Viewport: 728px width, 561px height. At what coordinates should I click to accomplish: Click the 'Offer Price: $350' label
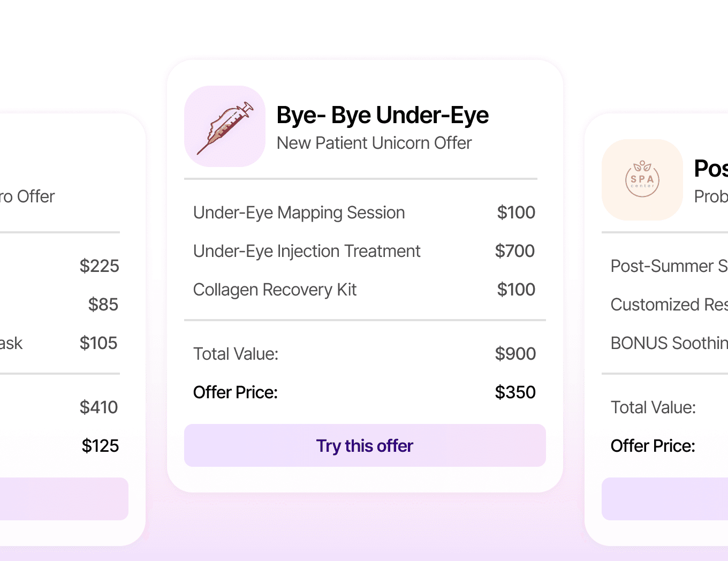236,392
